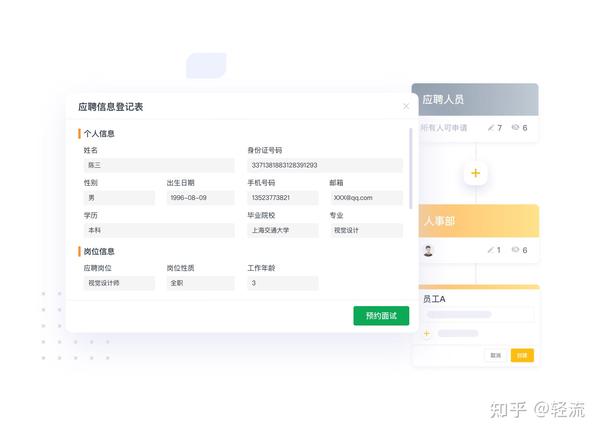The width and height of the screenshot is (600, 434).
Task: Click the 员工A card title
Action: tap(434, 299)
